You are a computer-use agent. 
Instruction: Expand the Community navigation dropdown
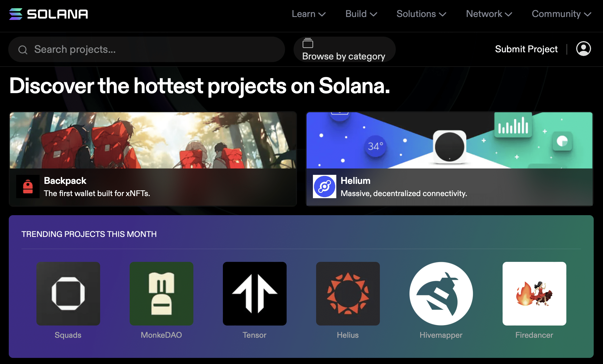pos(560,14)
